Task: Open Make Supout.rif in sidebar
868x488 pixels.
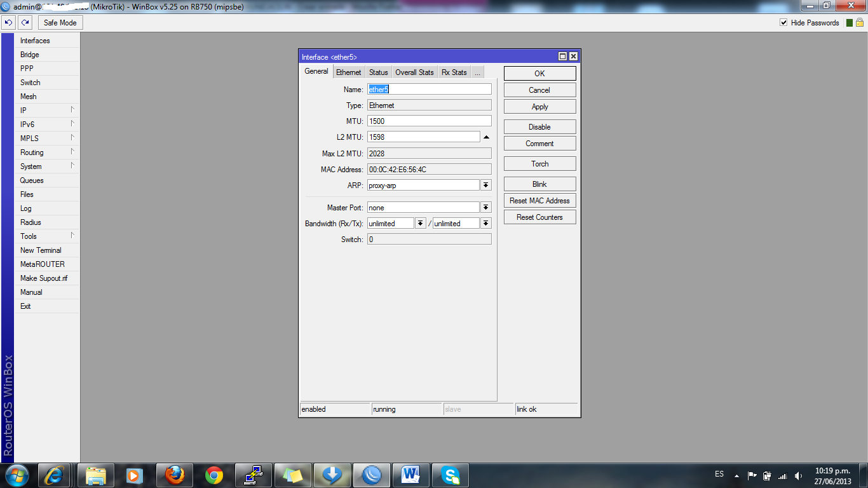Action: point(48,278)
